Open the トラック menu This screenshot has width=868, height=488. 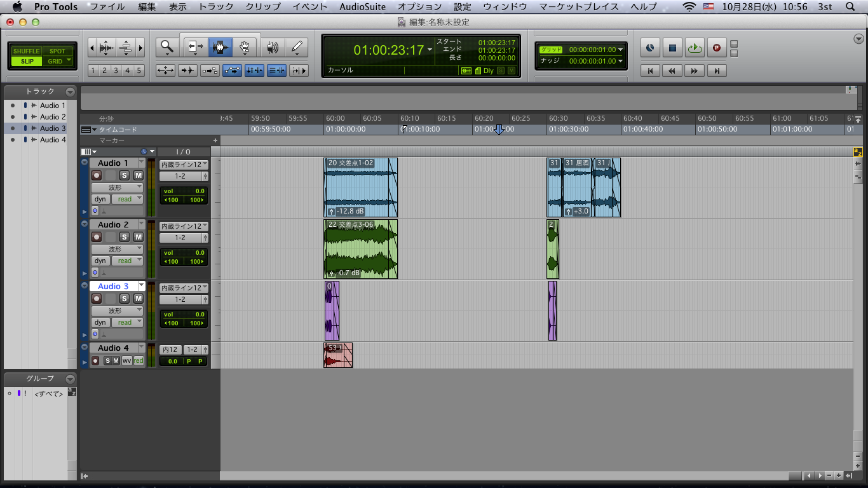point(216,7)
